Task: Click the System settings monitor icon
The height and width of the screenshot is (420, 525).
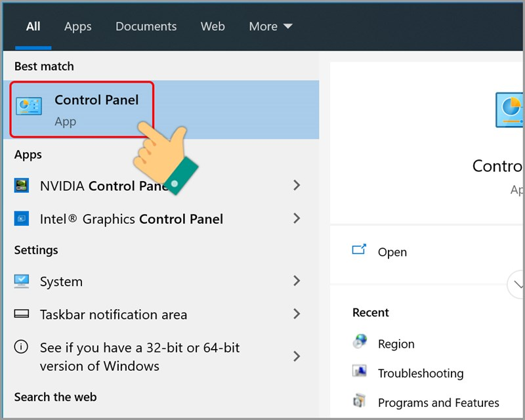Action: (22, 281)
